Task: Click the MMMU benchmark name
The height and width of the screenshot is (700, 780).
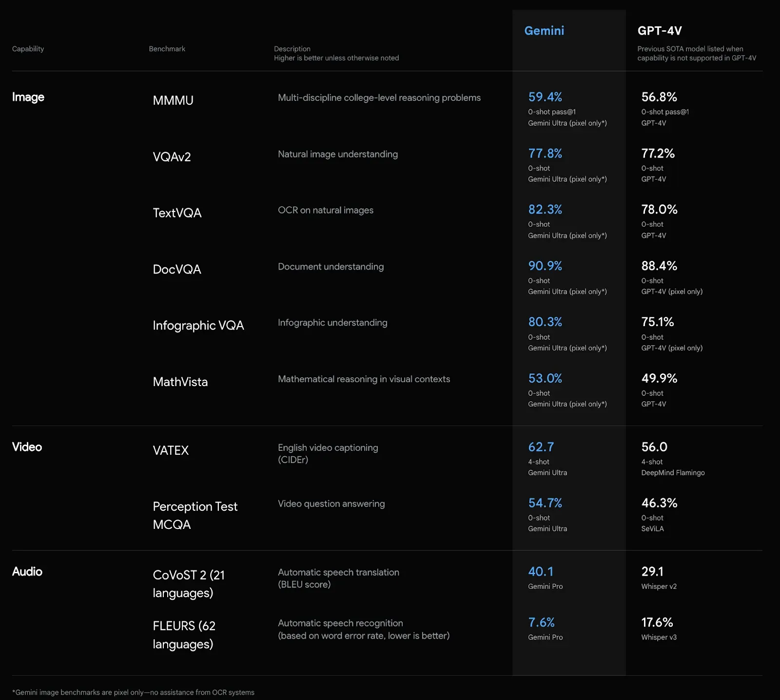Action: tap(173, 100)
